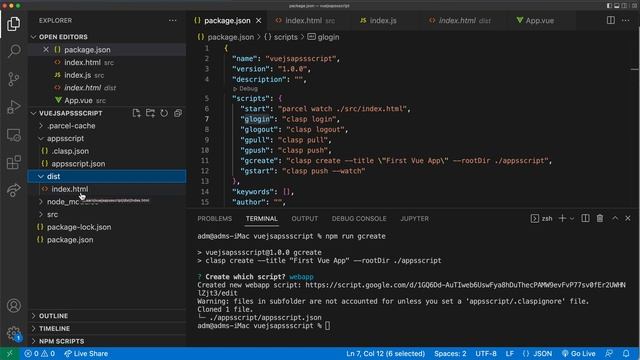This screenshot has height=360, width=640.
Task: Close the terminal panel
Action: (628, 218)
